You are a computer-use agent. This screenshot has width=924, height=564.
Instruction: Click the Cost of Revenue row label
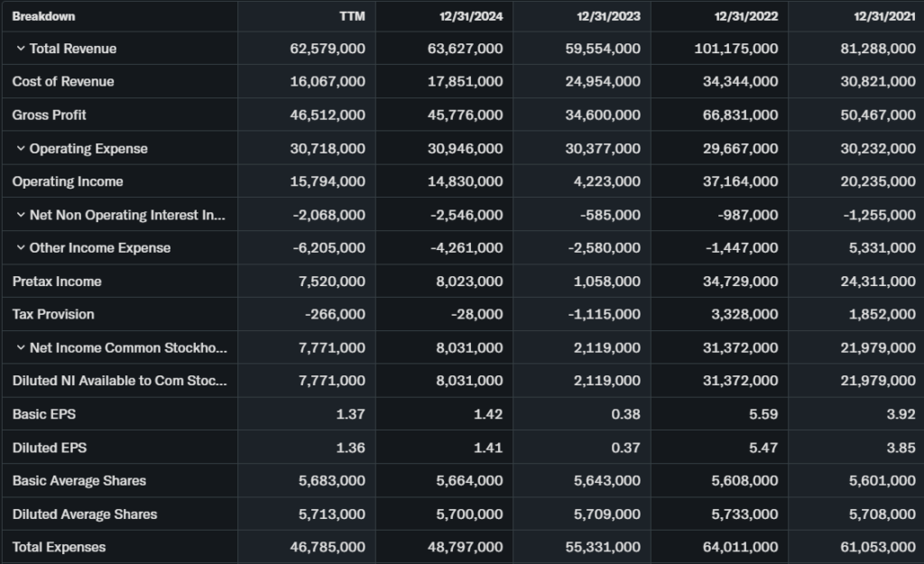pos(63,82)
